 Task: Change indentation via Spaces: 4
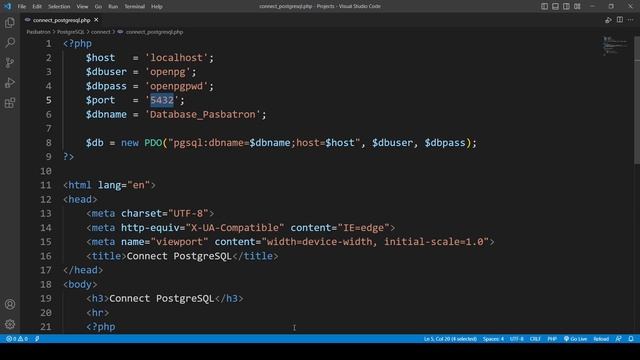(493, 339)
